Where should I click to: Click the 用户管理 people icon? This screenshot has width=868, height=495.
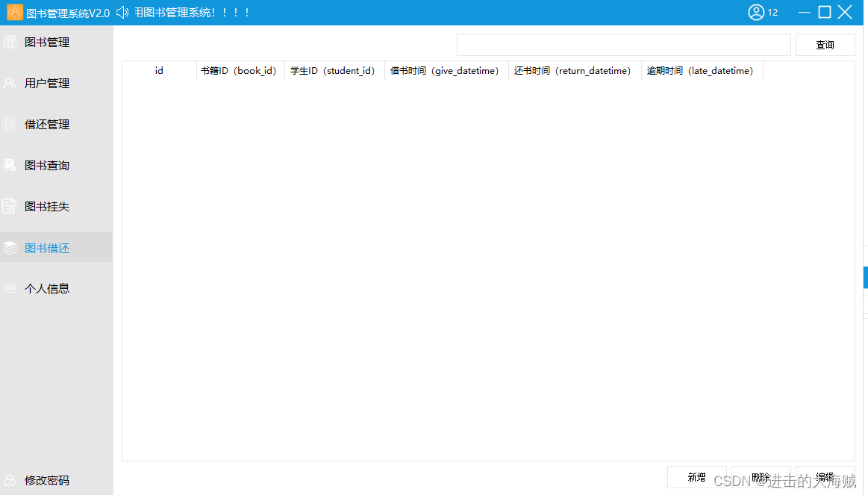pyautogui.click(x=10, y=83)
